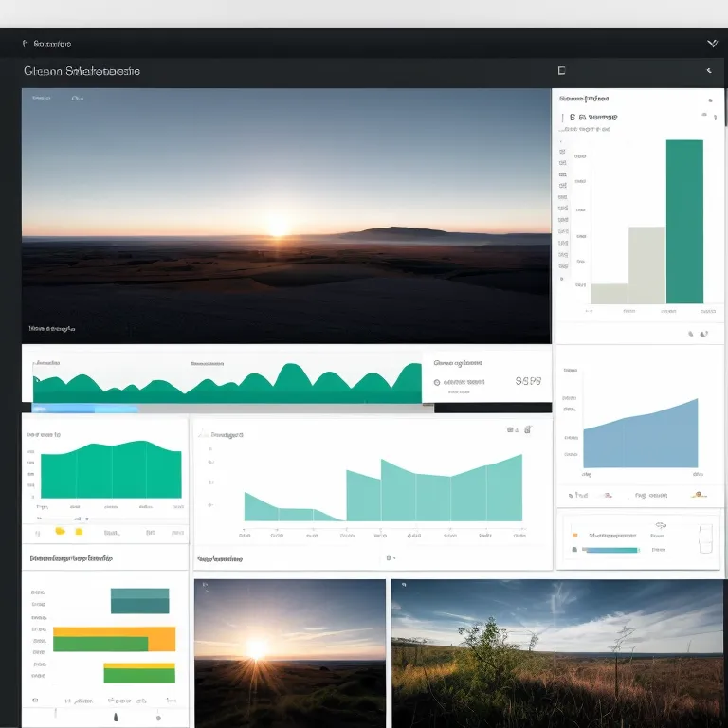This screenshot has width=728, height=728.
Task: Click the orange square legend item in bottom-right card
Action: click(574, 536)
